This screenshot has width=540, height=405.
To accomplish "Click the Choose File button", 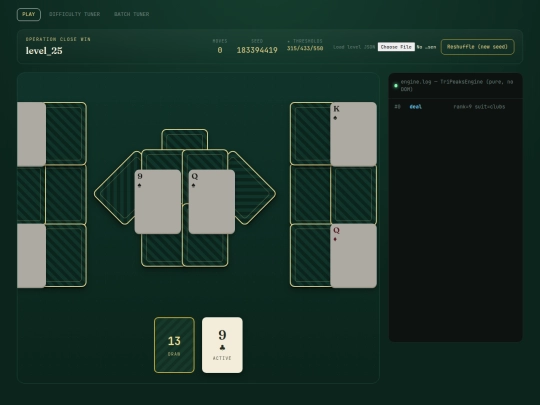I will click(396, 47).
